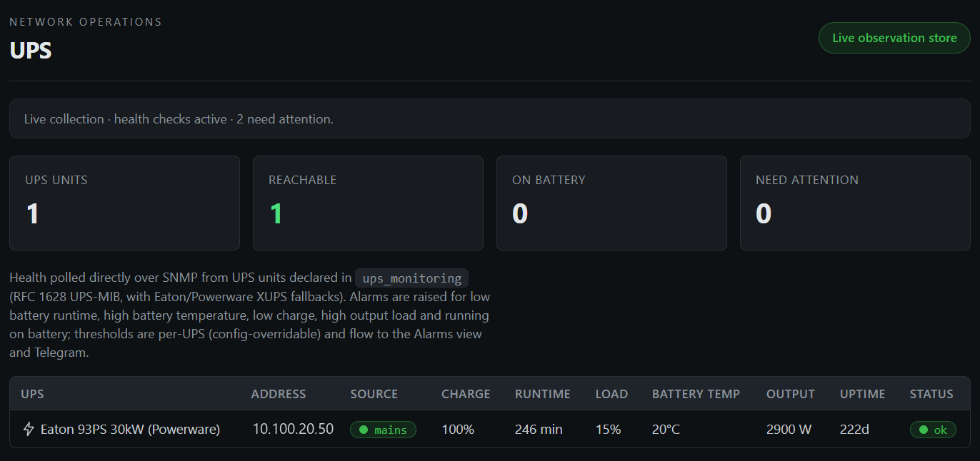Viewport: 980px width, 461px height.
Task: Click the UPS column header
Action: click(x=32, y=394)
